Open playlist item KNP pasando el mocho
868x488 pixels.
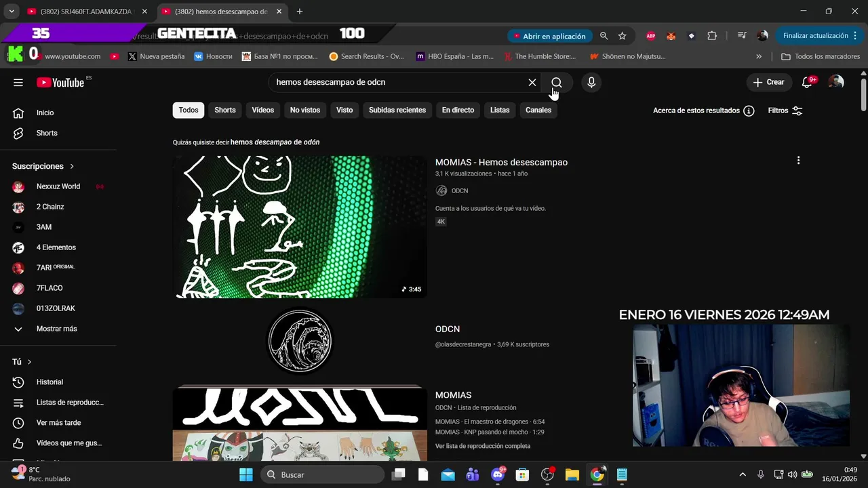pos(490,432)
